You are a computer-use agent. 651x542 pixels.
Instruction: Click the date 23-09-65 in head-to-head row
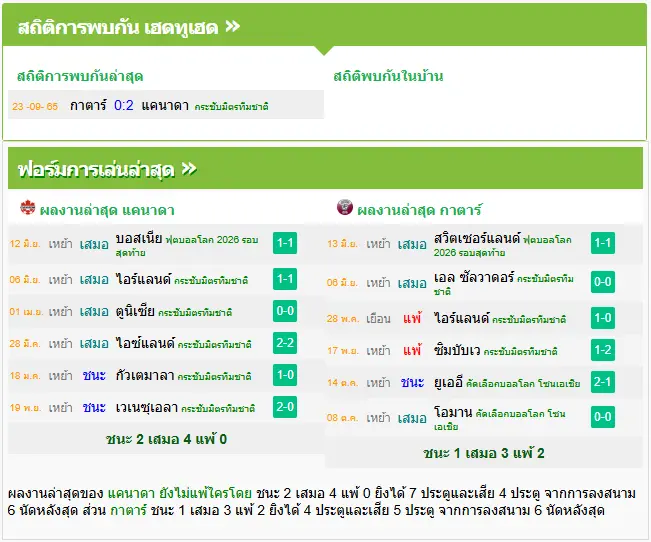tap(35, 106)
